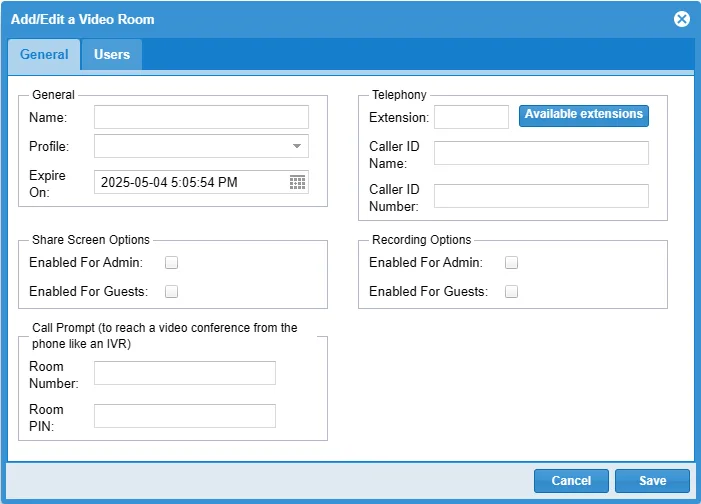Toggle Recording Enabled For Admin checkbox
The height and width of the screenshot is (504, 701).
click(511, 263)
